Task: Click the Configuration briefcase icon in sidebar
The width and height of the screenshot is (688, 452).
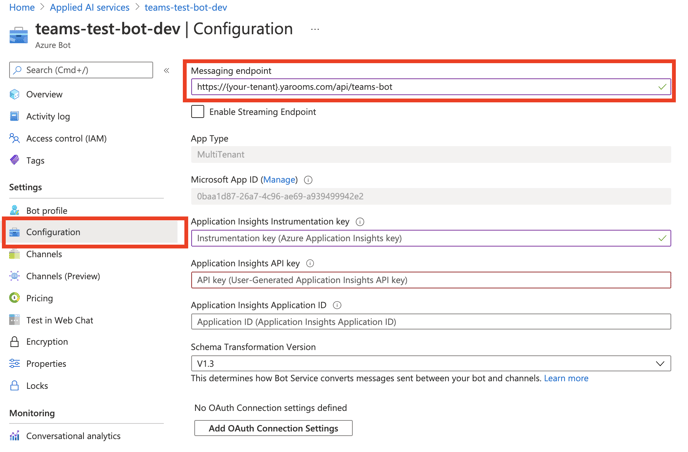Action: pyautogui.click(x=14, y=232)
